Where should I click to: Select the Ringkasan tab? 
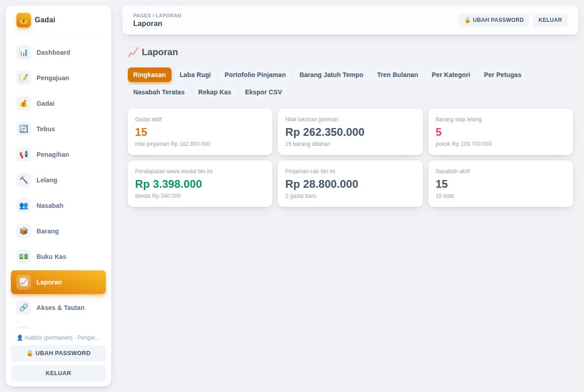(150, 75)
